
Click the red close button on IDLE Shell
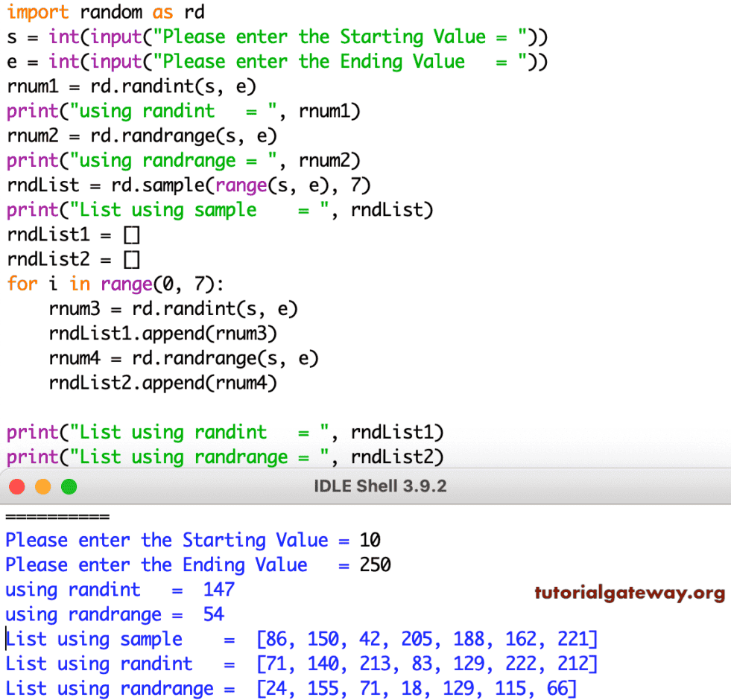click(x=16, y=486)
